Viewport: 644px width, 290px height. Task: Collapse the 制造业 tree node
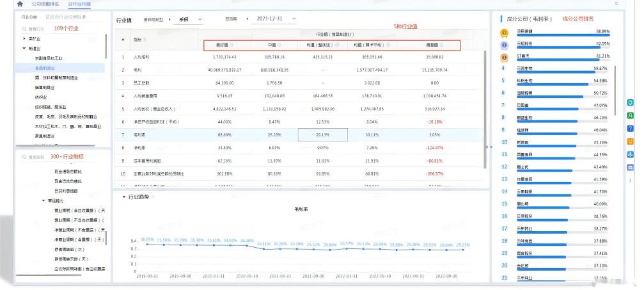click(23, 48)
